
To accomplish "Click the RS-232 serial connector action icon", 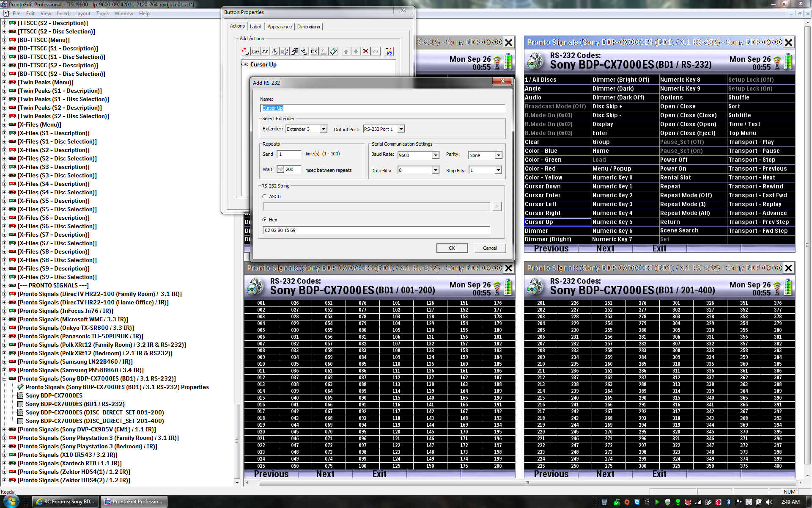I will 255,51.
